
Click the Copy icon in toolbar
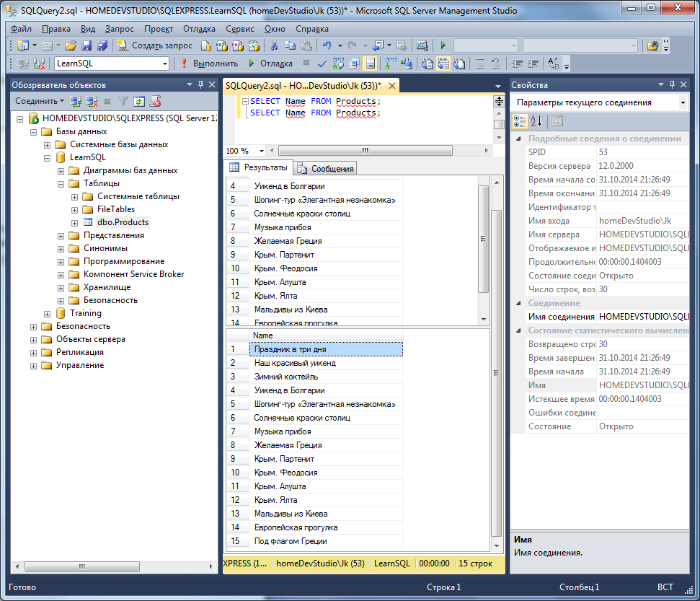tap(291, 45)
